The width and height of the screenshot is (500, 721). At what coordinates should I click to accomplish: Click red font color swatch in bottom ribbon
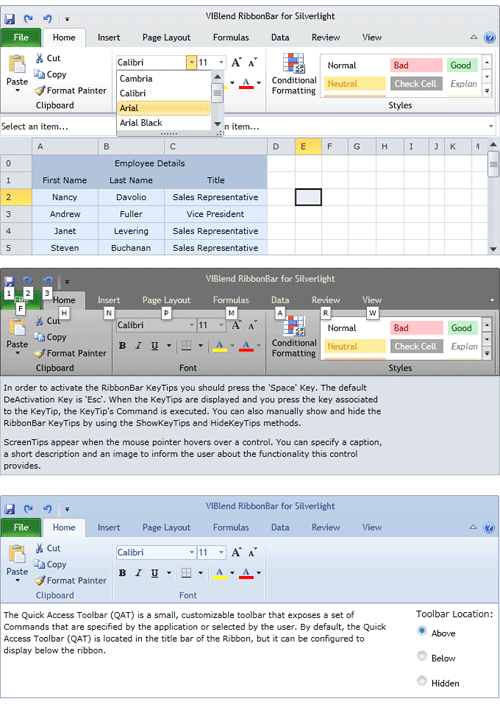point(246,573)
